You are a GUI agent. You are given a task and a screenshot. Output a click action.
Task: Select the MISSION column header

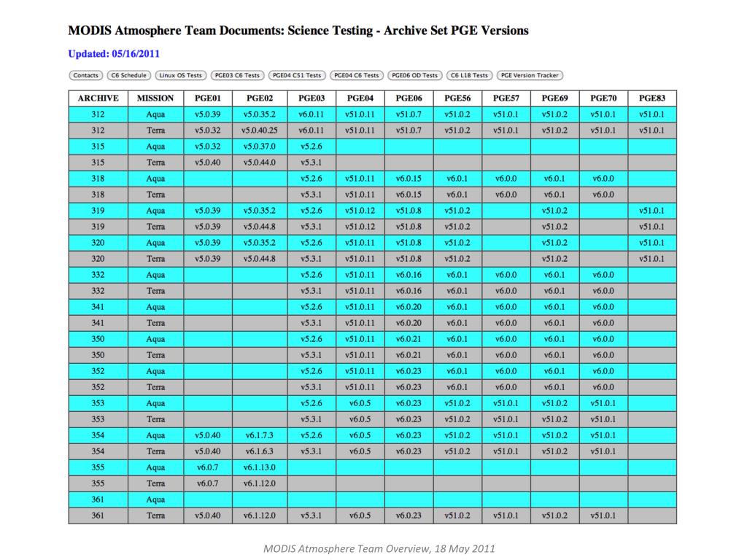155,98
